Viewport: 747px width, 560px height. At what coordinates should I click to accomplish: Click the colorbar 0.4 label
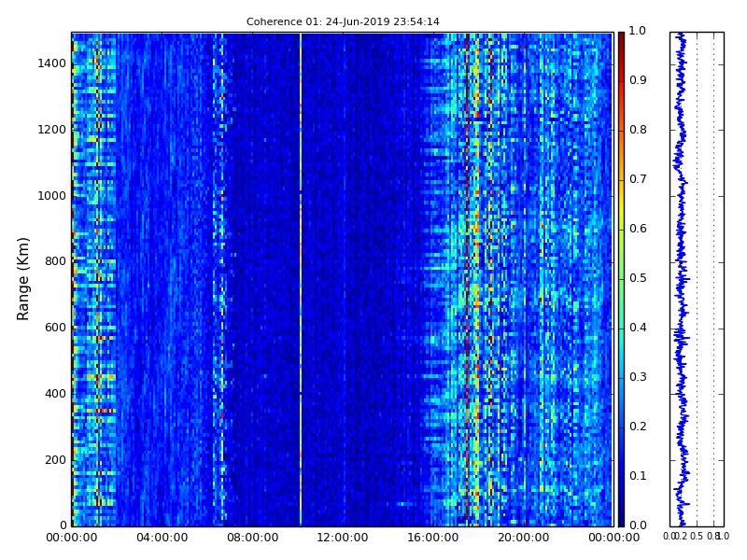coord(638,328)
